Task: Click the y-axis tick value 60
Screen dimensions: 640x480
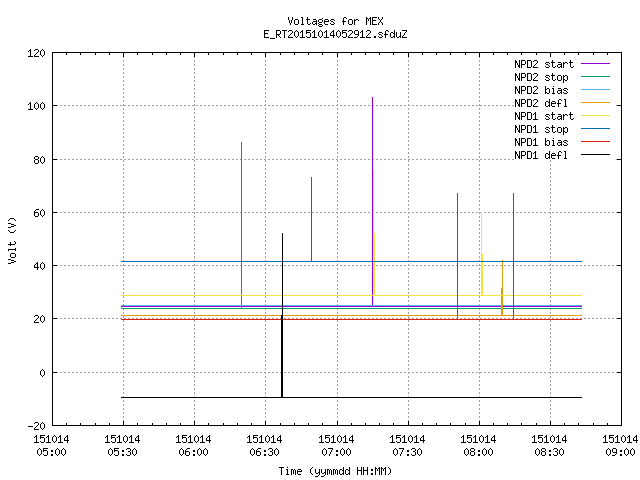Action: (39, 213)
